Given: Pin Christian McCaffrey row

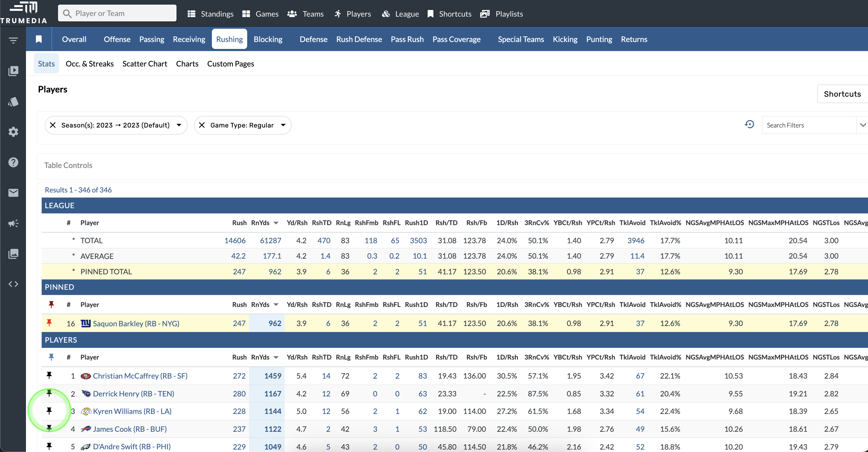Looking at the screenshot, I should pyautogui.click(x=49, y=375).
